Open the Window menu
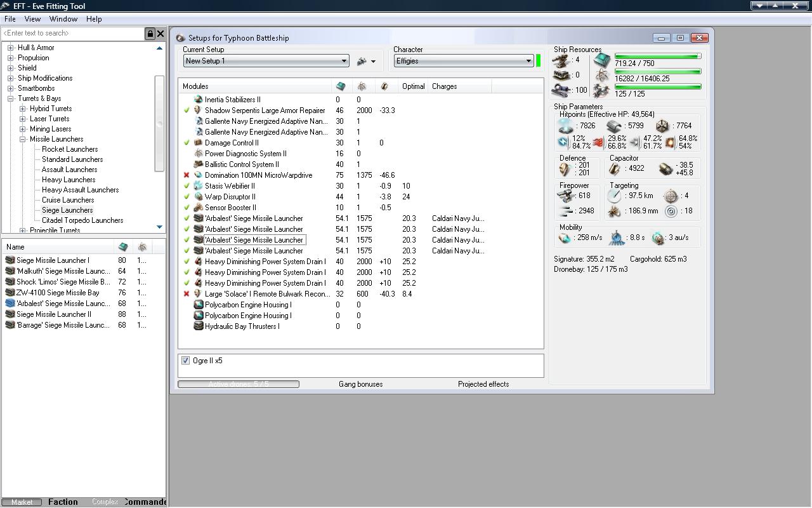Screen dimensions: 812x508 63,19
